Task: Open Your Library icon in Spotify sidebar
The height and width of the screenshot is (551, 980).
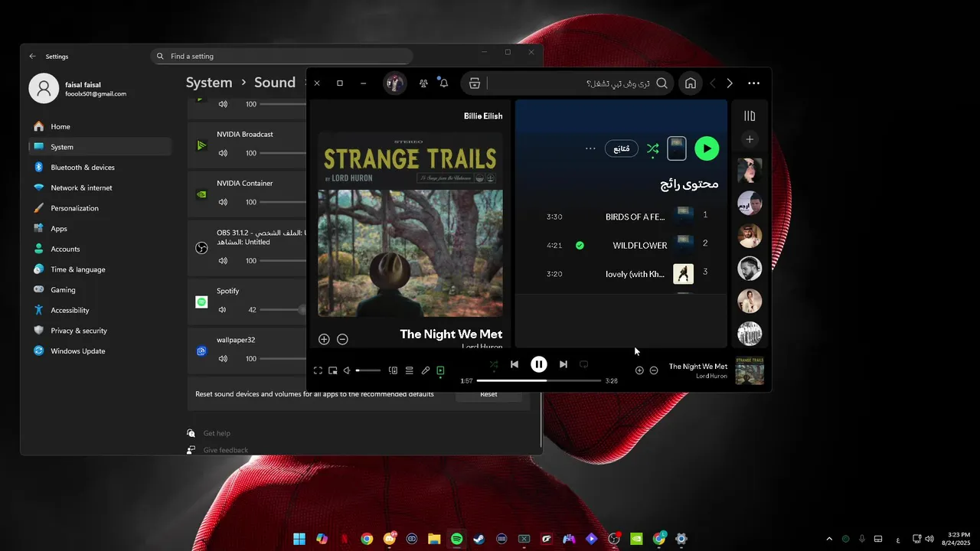Action: (750, 116)
